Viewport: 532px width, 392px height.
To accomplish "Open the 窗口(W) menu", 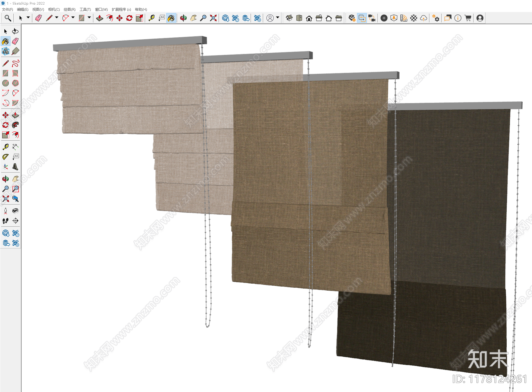I will tap(101, 10).
